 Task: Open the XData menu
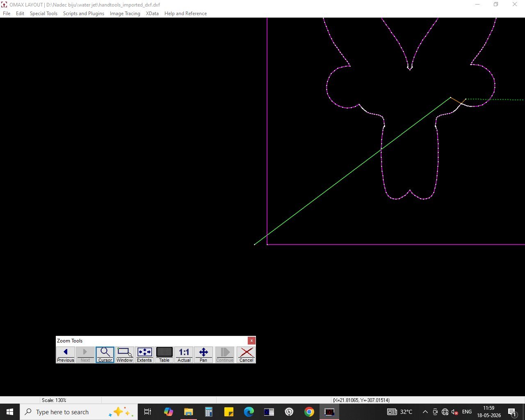152,14
